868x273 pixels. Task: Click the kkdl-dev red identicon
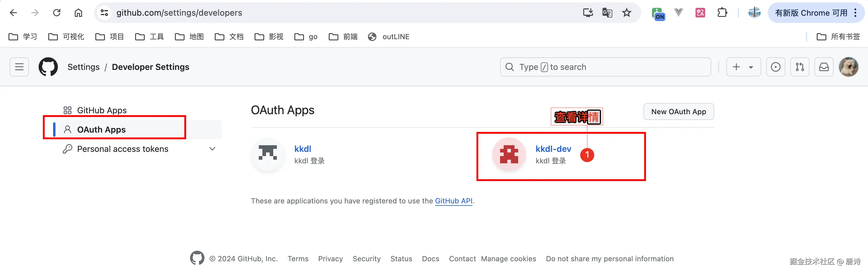[509, 154]
